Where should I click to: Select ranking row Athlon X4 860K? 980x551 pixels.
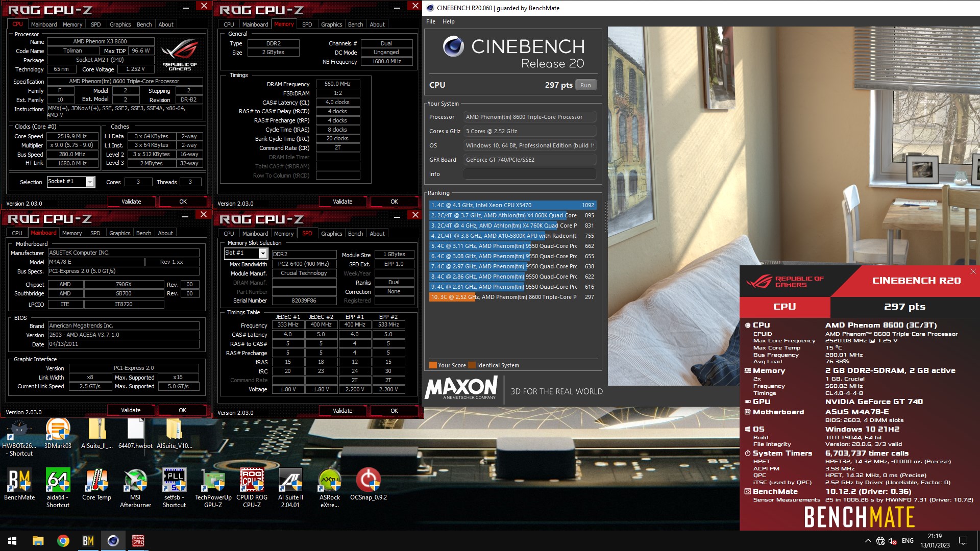(512, 215)
